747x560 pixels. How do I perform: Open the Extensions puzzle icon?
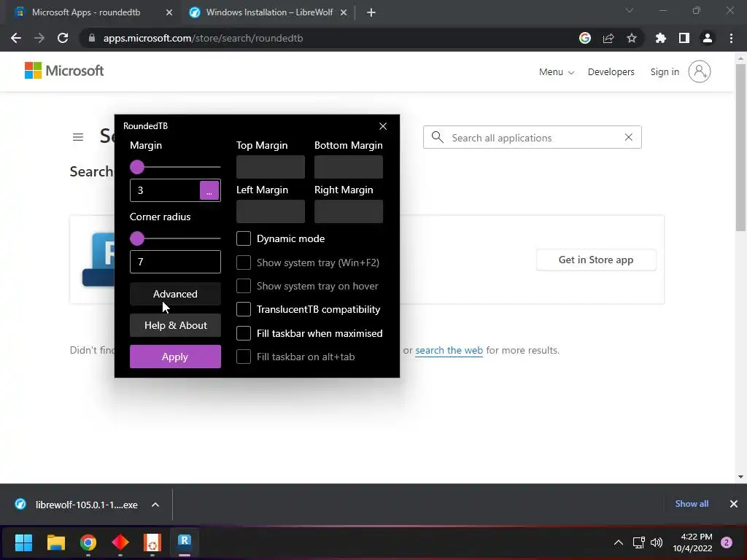[661, 38]
